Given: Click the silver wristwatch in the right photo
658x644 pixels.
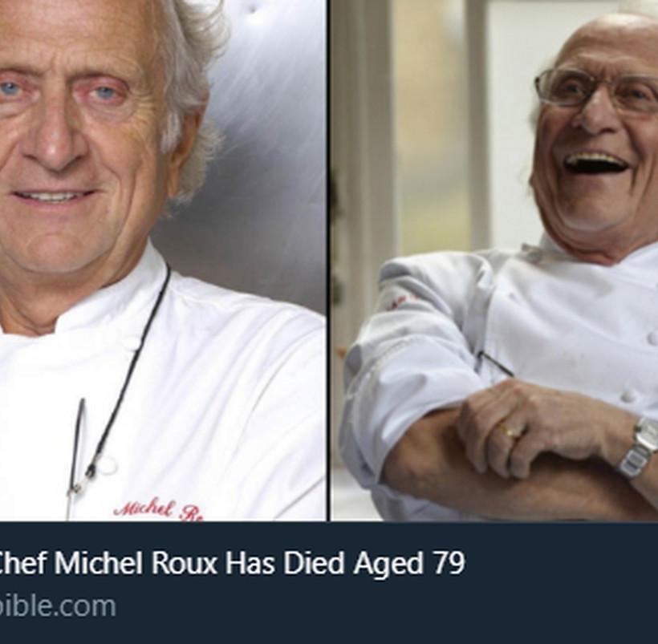Looking at the screenshot, I should point(640,447).
